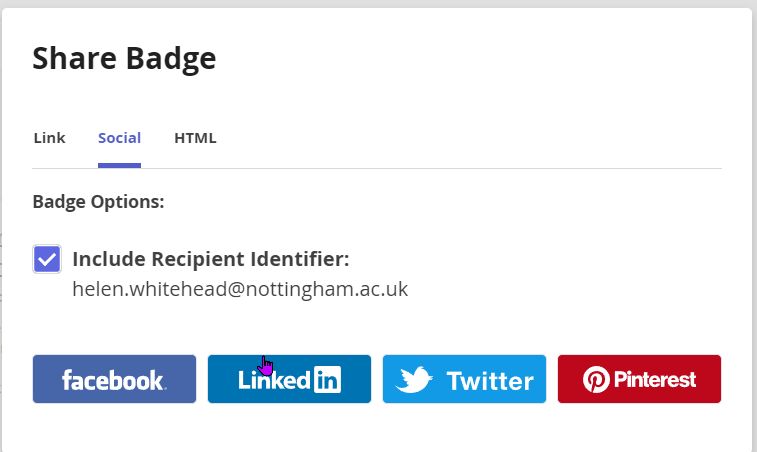The height and width of the screenshot is (452, 757).
Task: Open the HTML tab
Action: point(195,138)
